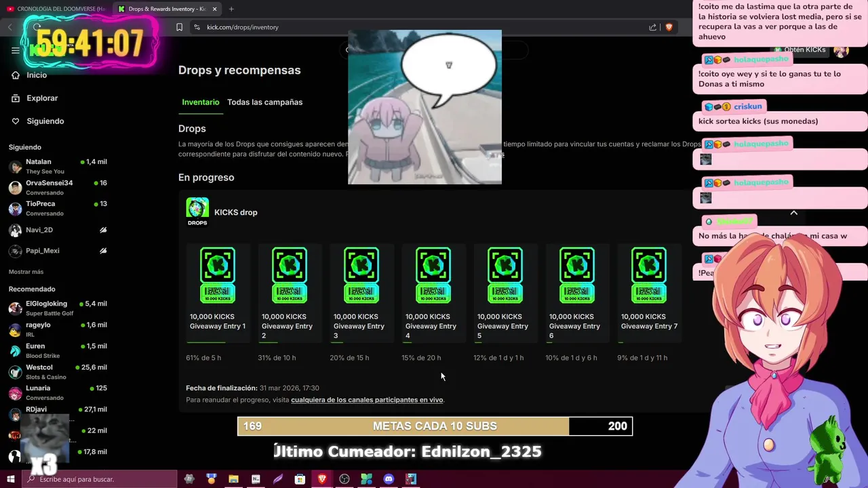
Task: Open the KICKS drop campaign title
Action: coord(235,212)
